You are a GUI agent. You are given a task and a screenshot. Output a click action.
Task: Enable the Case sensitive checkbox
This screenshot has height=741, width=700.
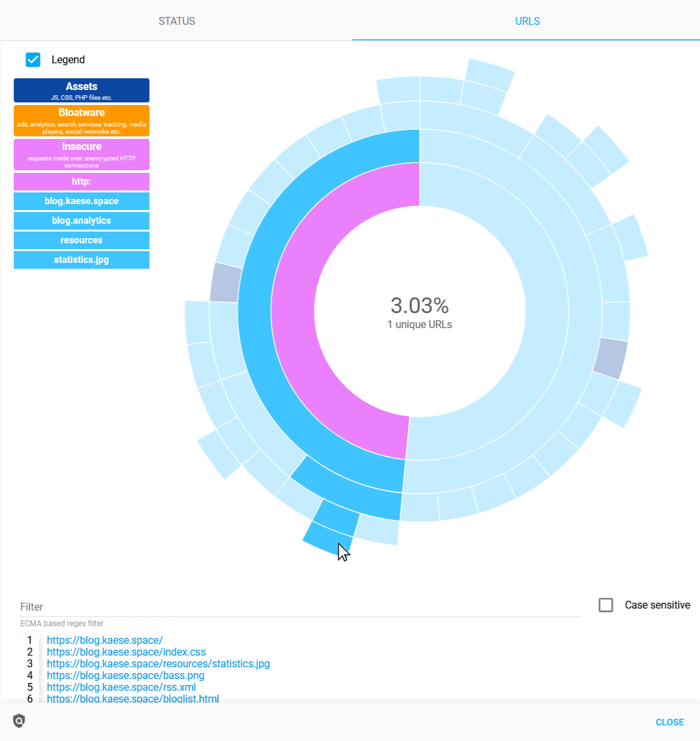click(x=606, y=605)
